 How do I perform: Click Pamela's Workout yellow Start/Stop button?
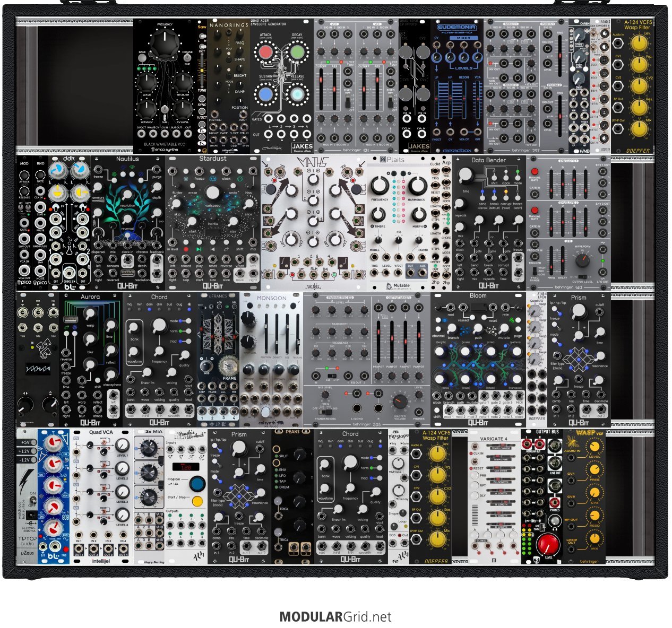pyautogui.click(x=197, y=501)
